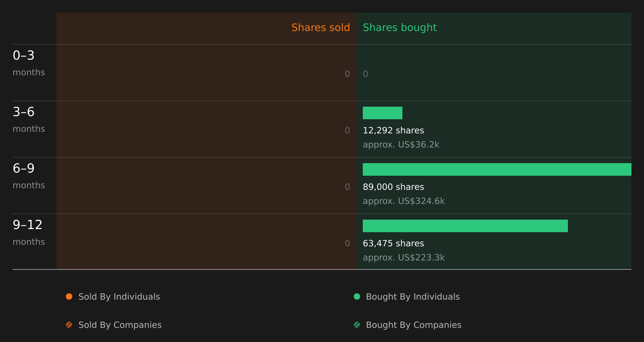Screen dimensions: 644x342
Task: Select the Shares sold column header
Action: click(320, 27)
